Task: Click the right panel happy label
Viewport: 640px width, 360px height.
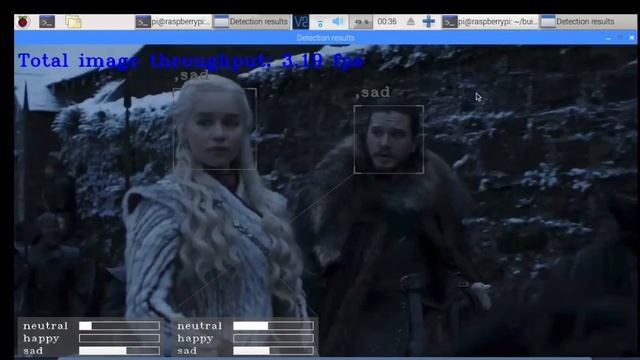Action: tap(196, 339)
